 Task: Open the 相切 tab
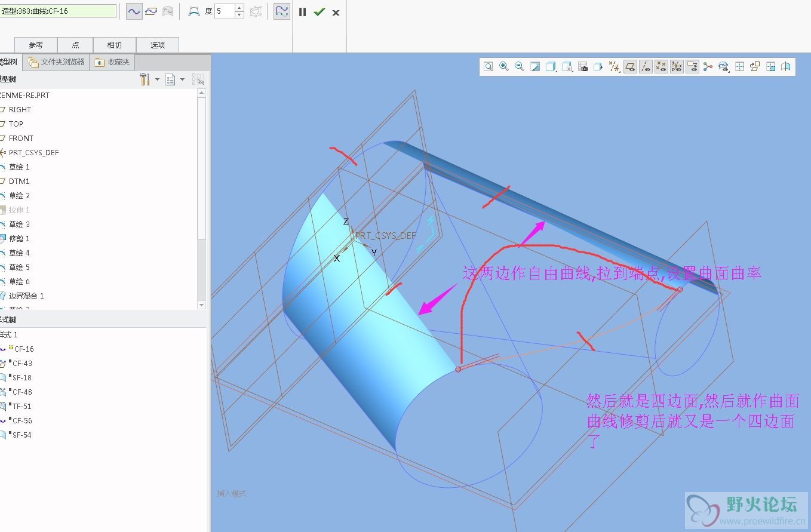pyautogui.click(x=114, y=45)
